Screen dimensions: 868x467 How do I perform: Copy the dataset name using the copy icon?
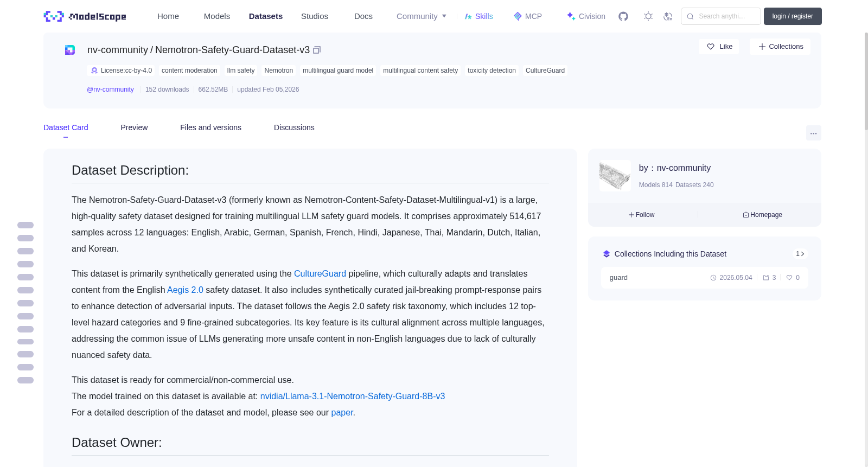tap(317, 50)
